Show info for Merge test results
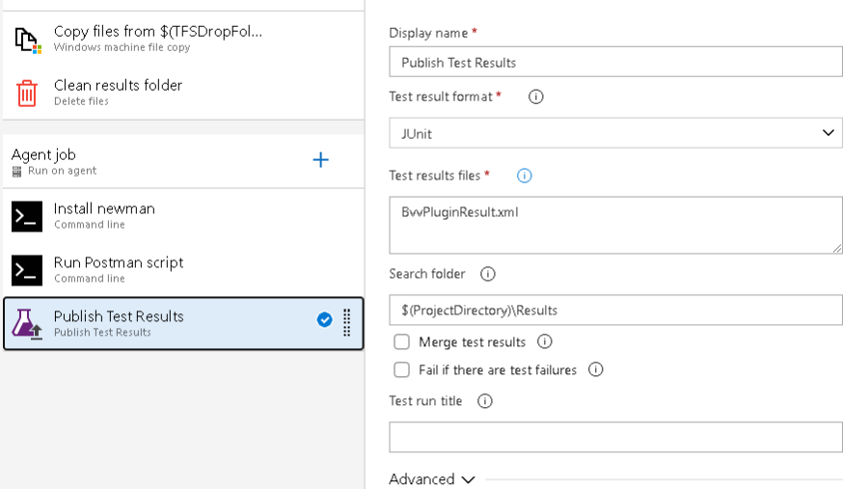Image resolution: width=868 pixels, height=489 pixels. click(544, 341)
